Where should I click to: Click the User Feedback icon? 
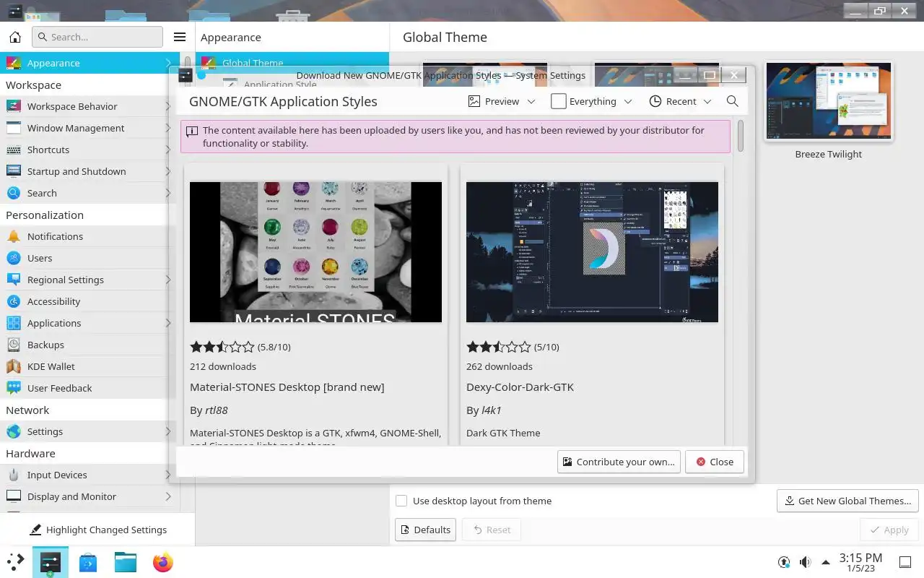coord(13,388)
